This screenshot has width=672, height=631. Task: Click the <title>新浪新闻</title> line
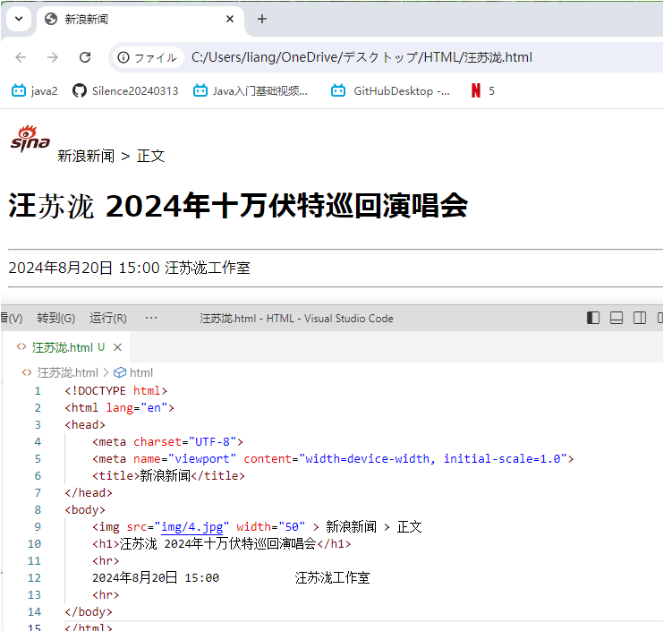click(168, 476)
